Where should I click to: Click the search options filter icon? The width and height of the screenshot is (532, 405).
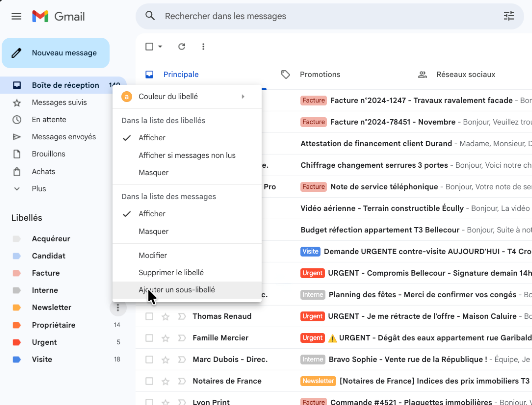tap(508, 16)
